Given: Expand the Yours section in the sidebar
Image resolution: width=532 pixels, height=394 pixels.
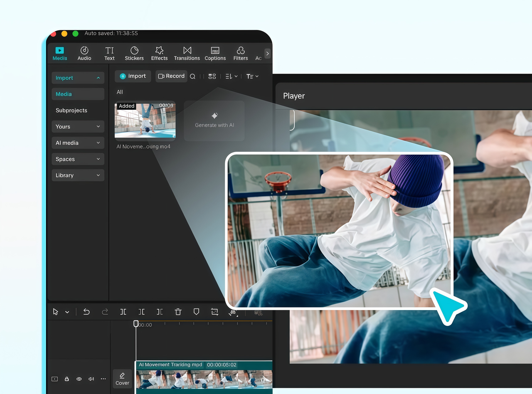Looking at the screenshot, I should tap(78, 126).
